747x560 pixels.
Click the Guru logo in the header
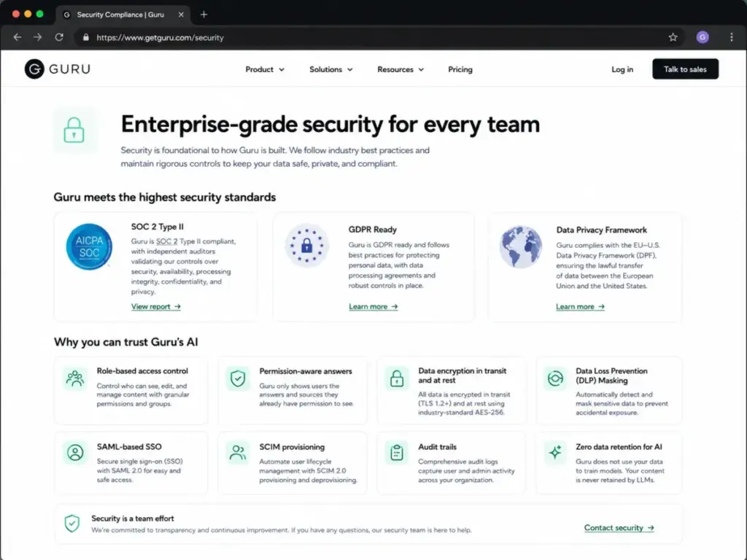(57, 69)
